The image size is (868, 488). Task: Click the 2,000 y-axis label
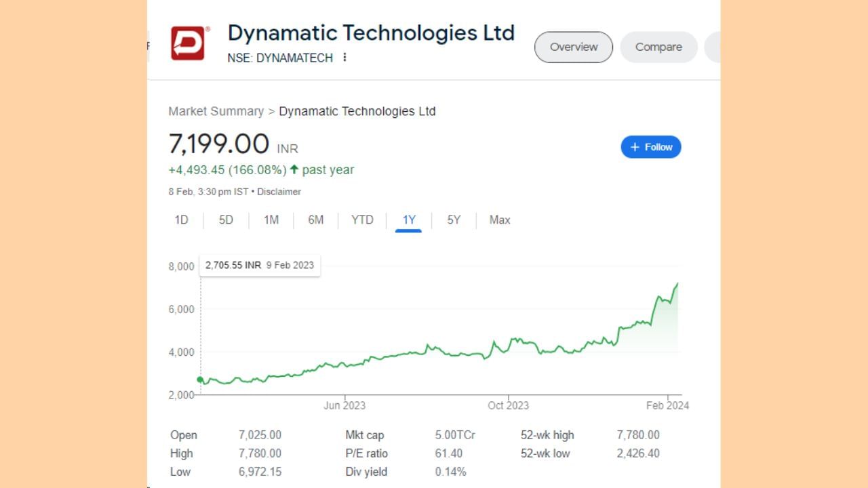[181, 394]
